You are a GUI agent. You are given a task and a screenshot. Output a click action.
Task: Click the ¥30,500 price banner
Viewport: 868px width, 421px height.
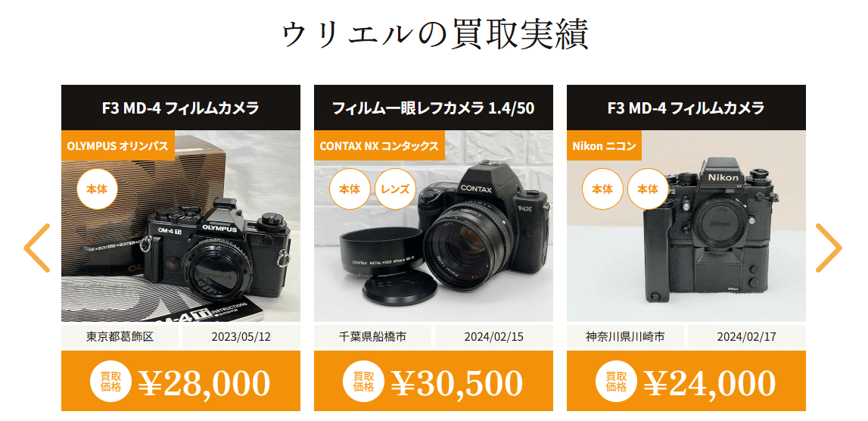(x=434, y=381)
